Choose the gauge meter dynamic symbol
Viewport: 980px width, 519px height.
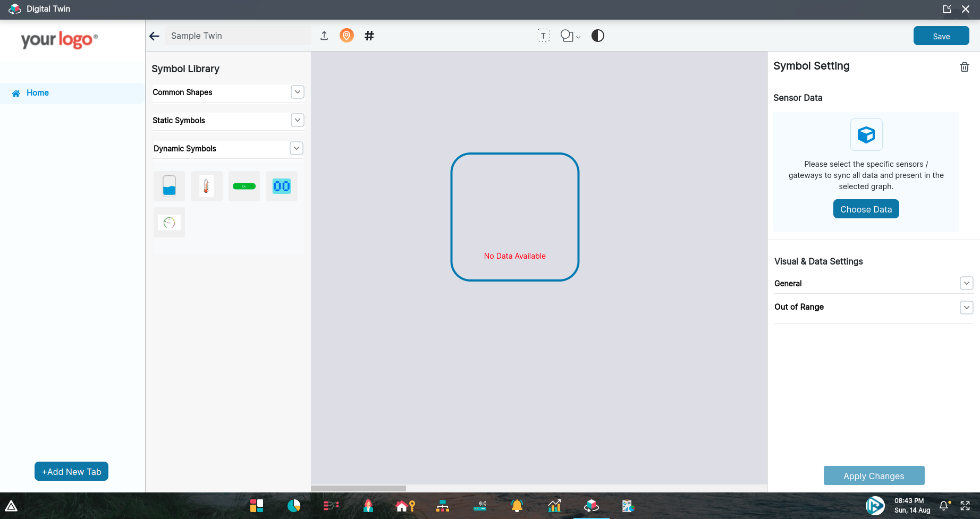point(169,223)
